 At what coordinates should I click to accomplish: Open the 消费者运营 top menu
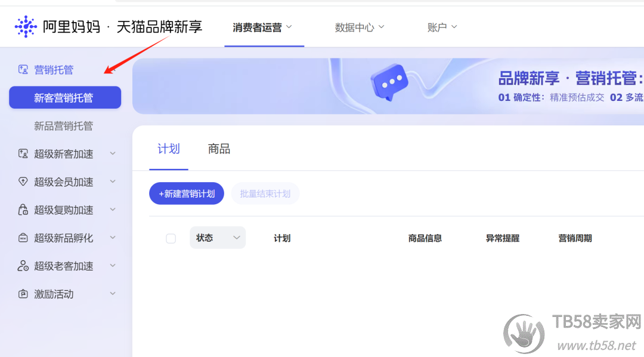click(x=262, y=27)
